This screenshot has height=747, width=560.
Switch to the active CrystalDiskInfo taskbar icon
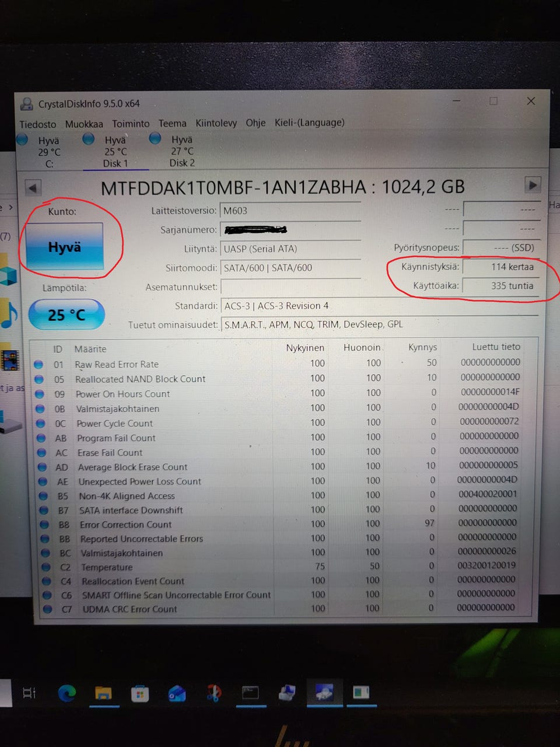pyautogui.click(x=324, y=692)
